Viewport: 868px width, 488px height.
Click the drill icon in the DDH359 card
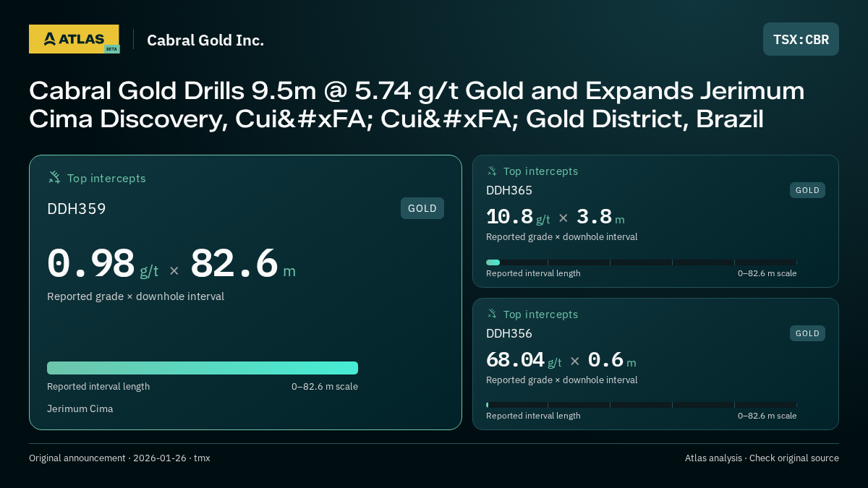tap(54, 177)
